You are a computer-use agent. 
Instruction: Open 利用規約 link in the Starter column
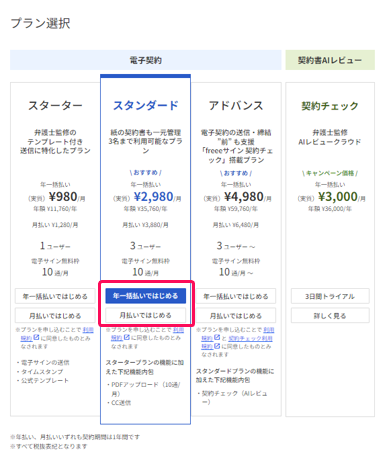pyautogui.click(x=88, y=330)
